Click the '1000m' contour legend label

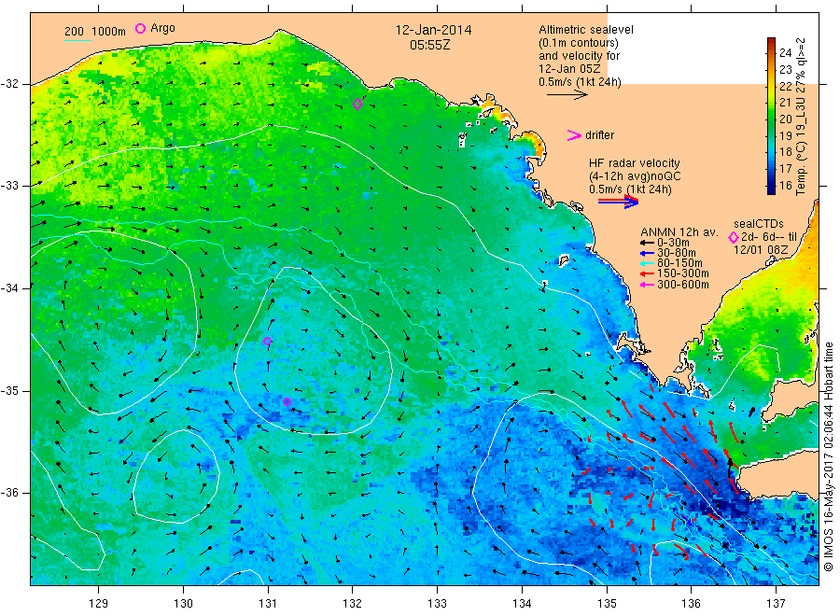pos(109,32)
